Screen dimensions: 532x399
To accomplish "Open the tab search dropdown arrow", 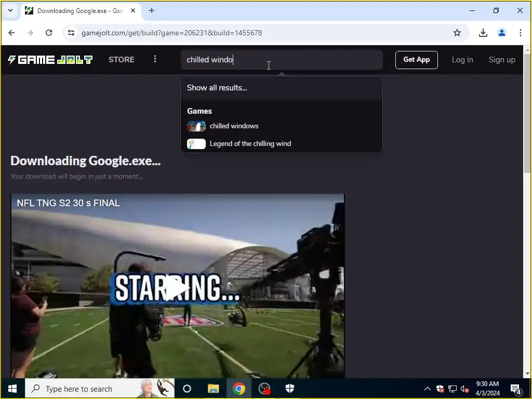I will point(10,10).
